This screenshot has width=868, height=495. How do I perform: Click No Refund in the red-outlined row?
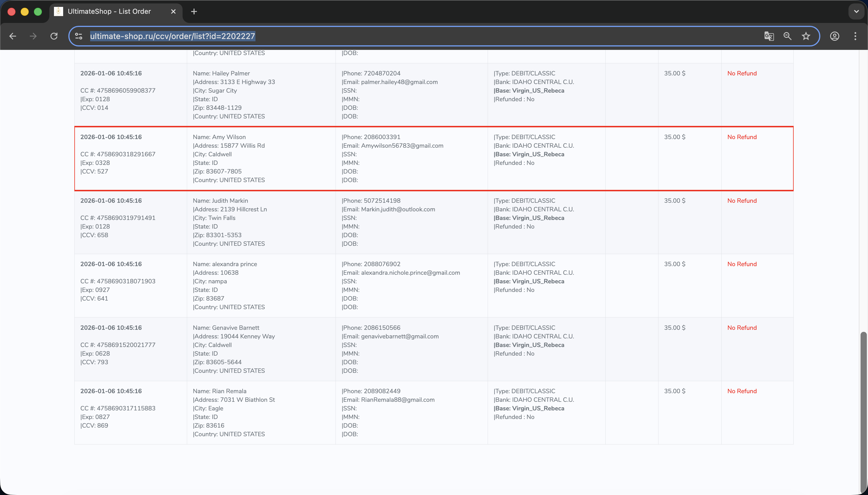(742, 137)
